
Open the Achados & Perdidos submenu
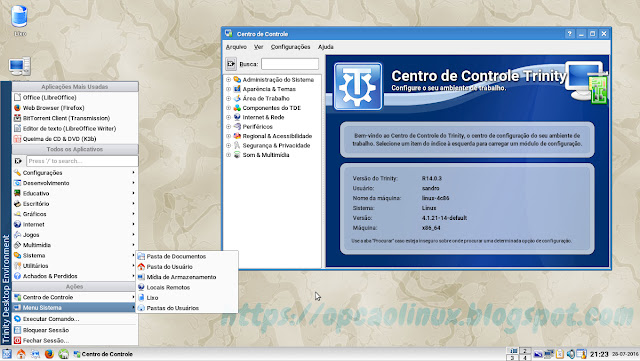point(75,276)
